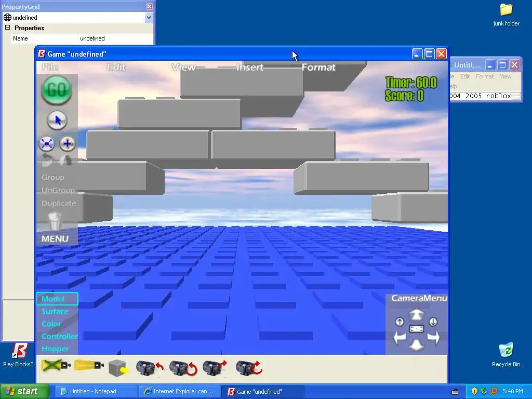This screenshot has width=532, height=399.
Task: Select the Color tab
Action: tap(51, 324)
